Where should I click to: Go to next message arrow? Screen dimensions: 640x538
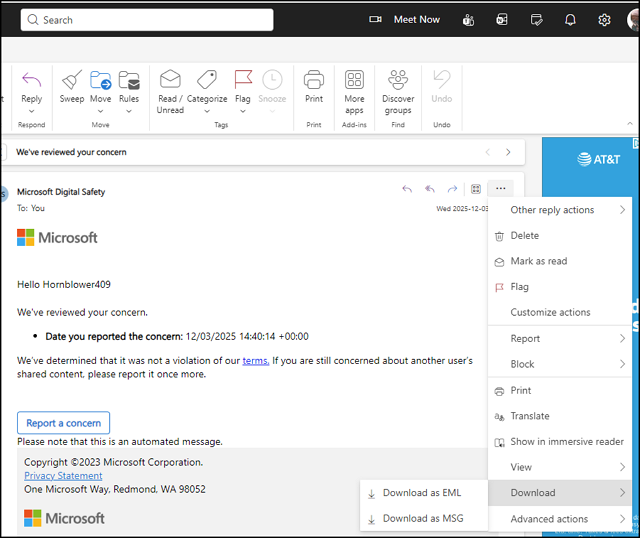(508, 152)
